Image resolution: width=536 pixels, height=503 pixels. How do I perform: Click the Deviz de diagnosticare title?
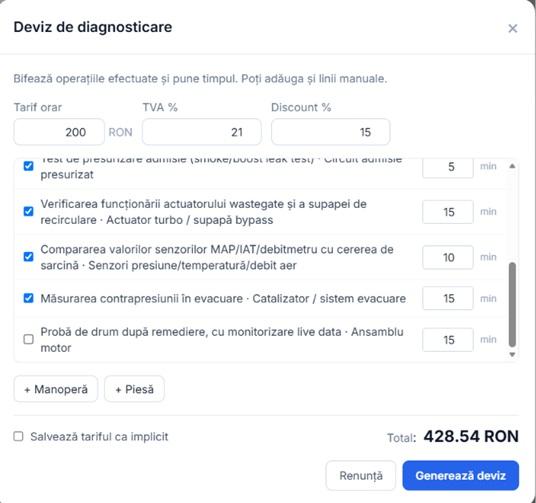(93, 27)
